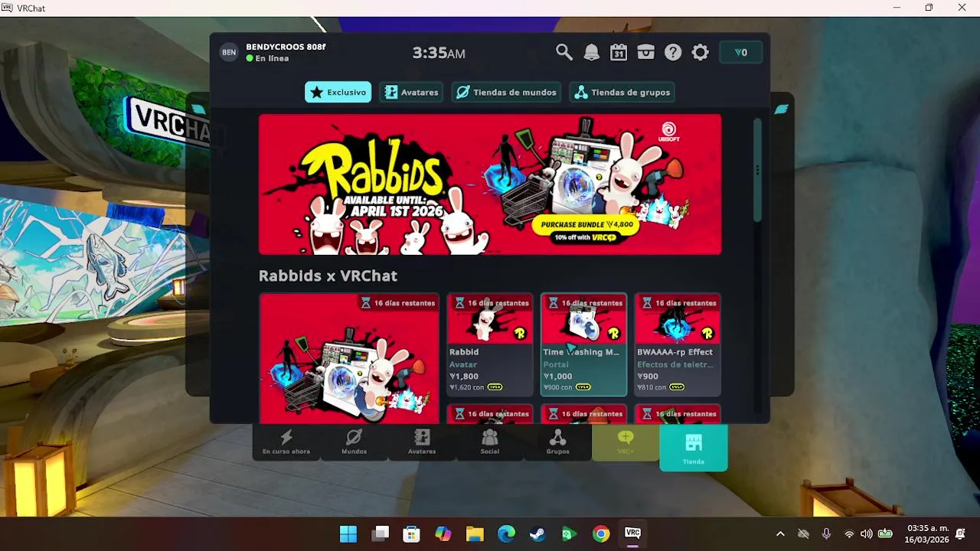Viewport: 980px width, 551px height.
Task: Click the V1,800 price on Rabbid
Action: [x=464, y=377]
